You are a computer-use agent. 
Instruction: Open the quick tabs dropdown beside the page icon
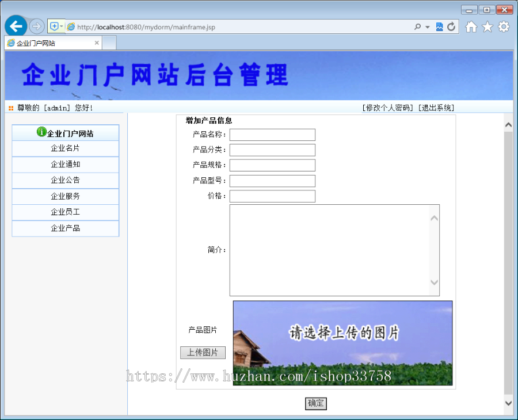(x=60, y=26)
